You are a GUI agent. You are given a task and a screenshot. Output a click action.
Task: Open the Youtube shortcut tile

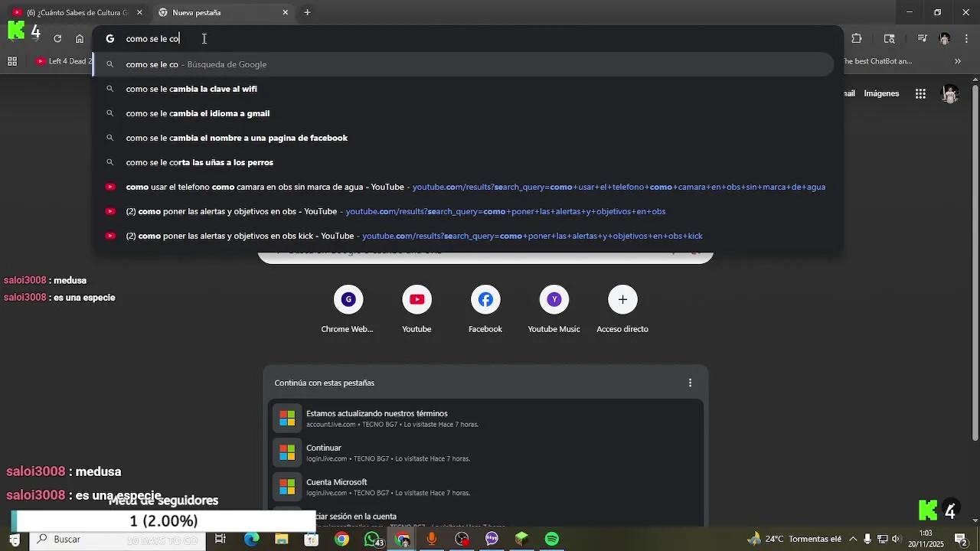tap(416, 309)
